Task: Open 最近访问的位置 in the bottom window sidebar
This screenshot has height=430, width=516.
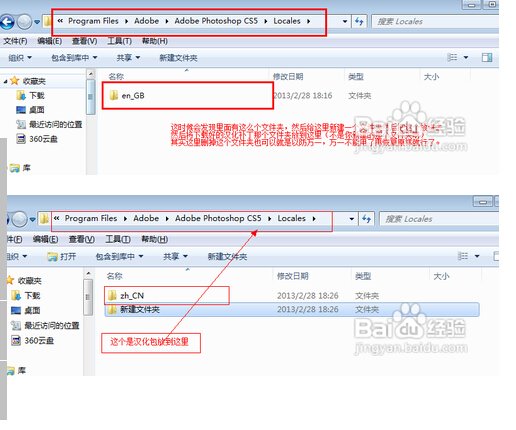Action: 45,325
